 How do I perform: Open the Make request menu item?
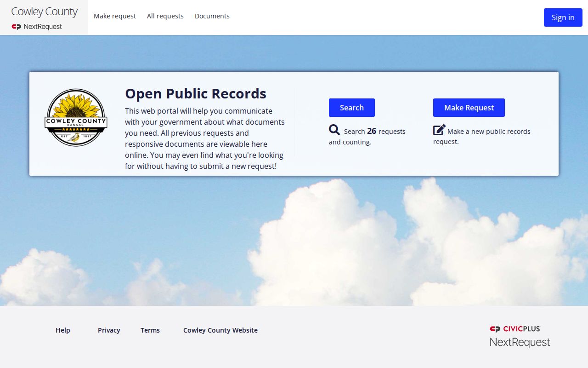[x=115, y=16]
